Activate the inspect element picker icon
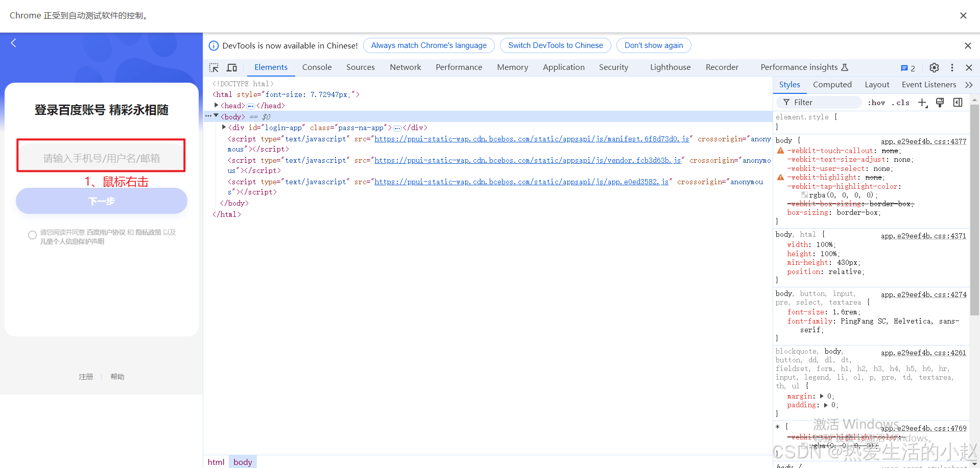This screenshot has width=980, height=468. pyautogui.click(x=214, y=67)
